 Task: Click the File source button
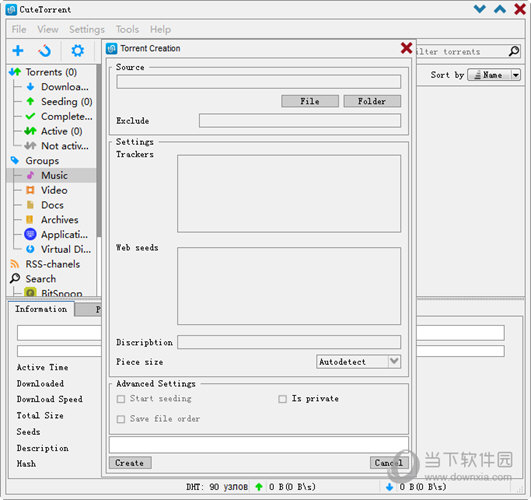pos(310,101)
